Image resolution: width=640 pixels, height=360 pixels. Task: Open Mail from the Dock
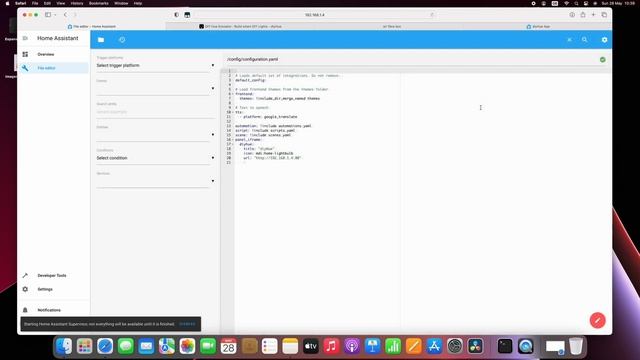click(x=146, y=347)
